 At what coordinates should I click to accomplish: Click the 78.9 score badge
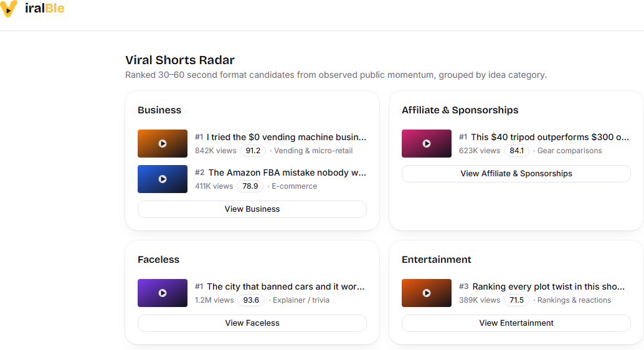click(250, 186)
